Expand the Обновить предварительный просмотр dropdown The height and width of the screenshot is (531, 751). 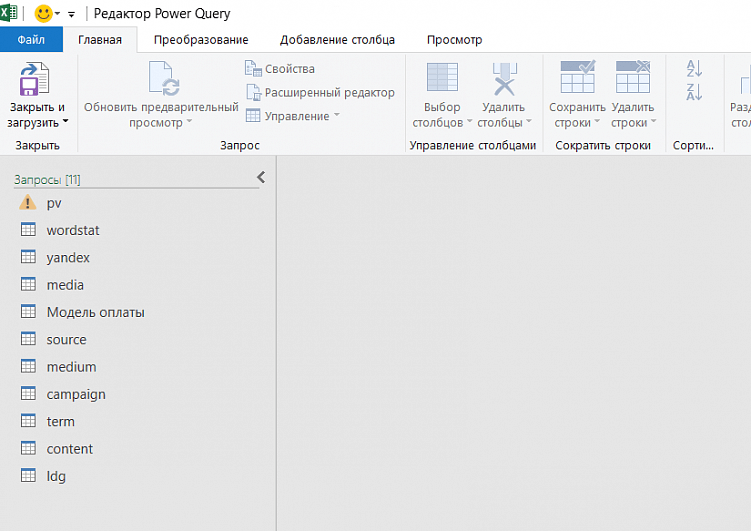(189, 122)
